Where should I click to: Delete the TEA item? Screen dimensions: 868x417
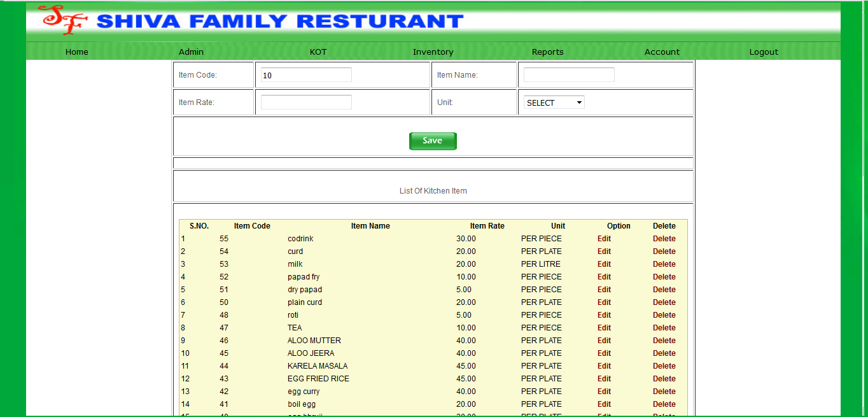pyautogui.click(x=664, y=328)
